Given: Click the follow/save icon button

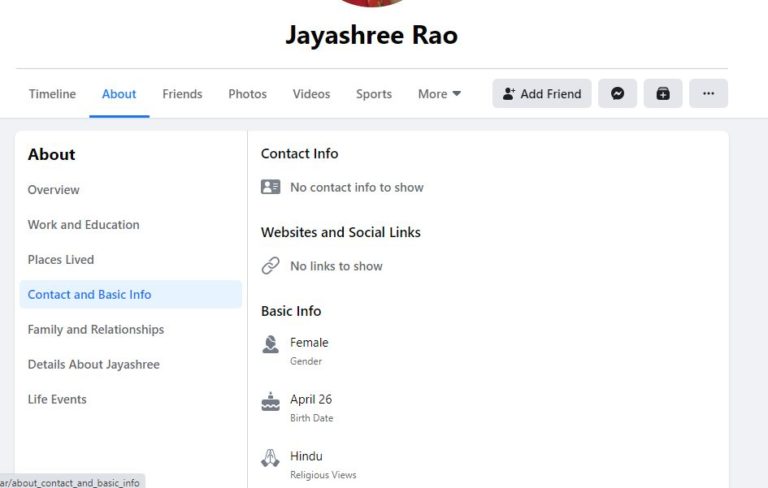Looking at the screenshot, I should pyautogui.click(x=662, y=94).
